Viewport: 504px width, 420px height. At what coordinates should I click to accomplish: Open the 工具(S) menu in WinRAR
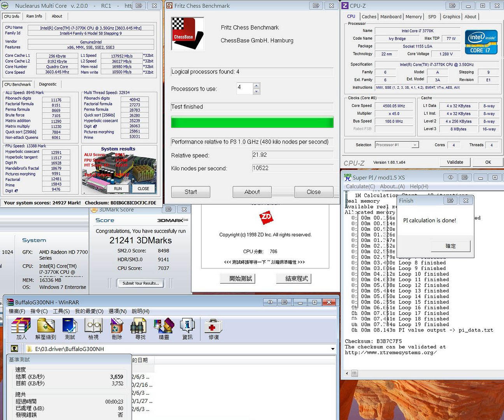click(61, 311)
